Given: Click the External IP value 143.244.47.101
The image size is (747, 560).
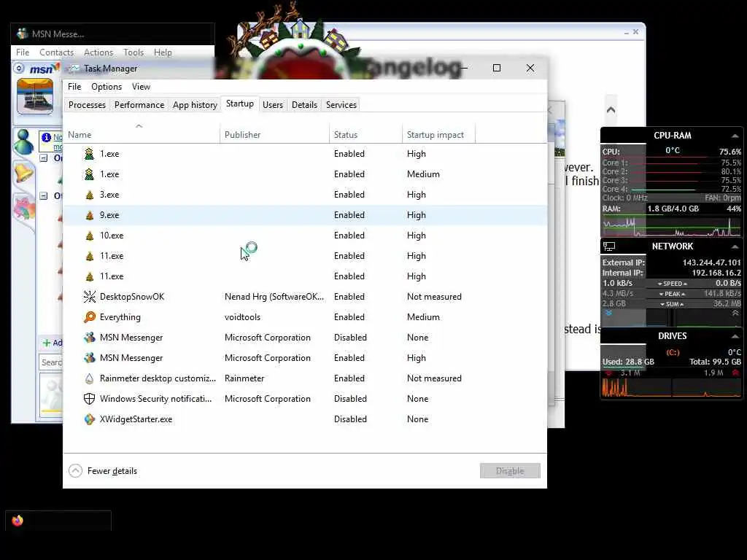Looking at the screenshot, I should point(711,262).
